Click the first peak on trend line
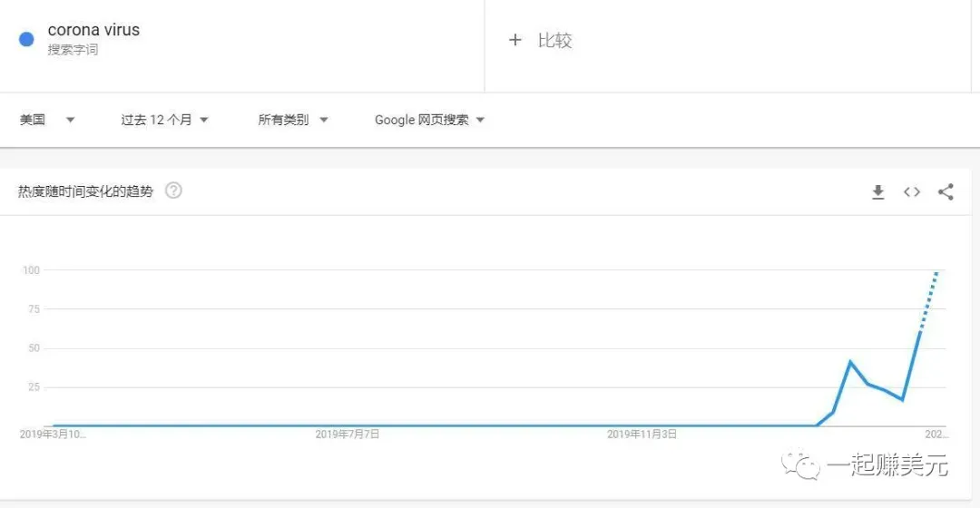This screenshot has height=508, width=980. (x=850, y=362)
